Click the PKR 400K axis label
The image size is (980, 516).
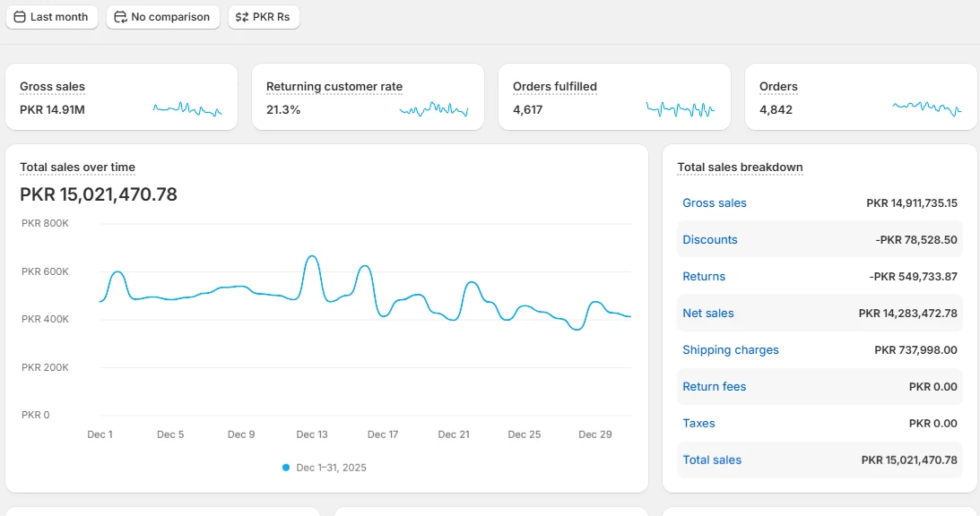click(45, 319)
